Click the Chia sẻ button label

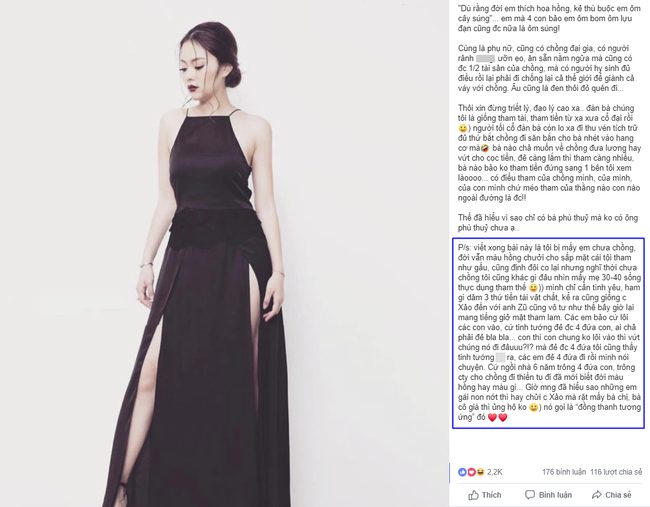pyautogui.click(x=618, y=495)
